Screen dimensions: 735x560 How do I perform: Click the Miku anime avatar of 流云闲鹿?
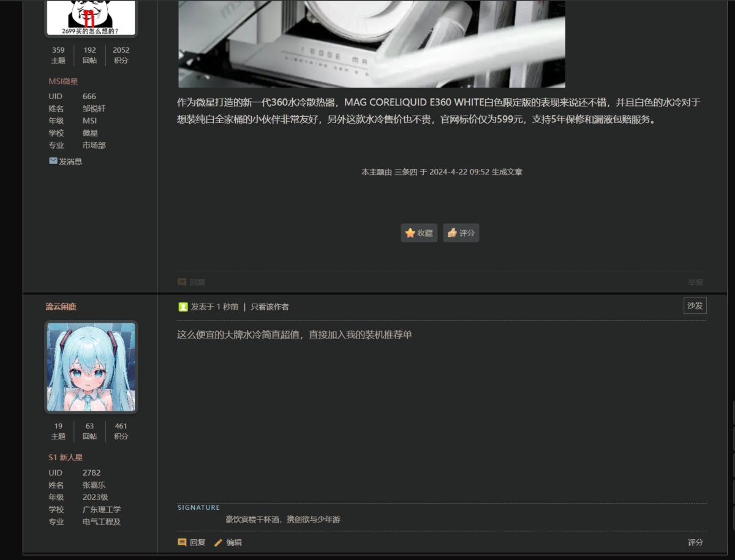(91, 367)
